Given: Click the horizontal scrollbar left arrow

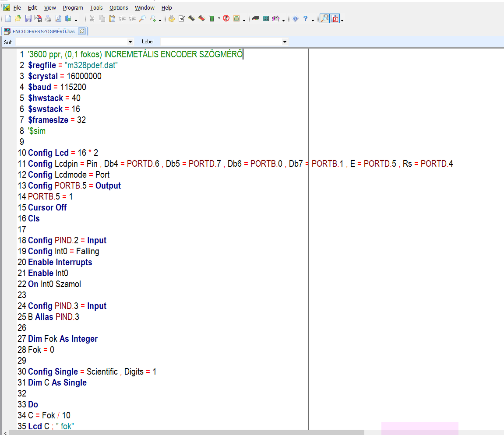Looking at the screenshot, I should [x=5, y=433].
